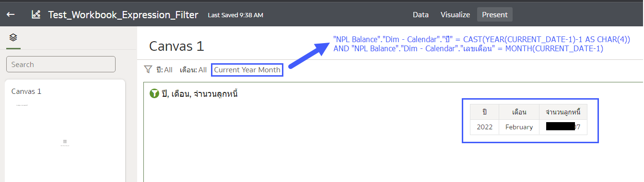Click the เดือน column header in table
This screenshot has width=644, height=182.
coord(519,112)
